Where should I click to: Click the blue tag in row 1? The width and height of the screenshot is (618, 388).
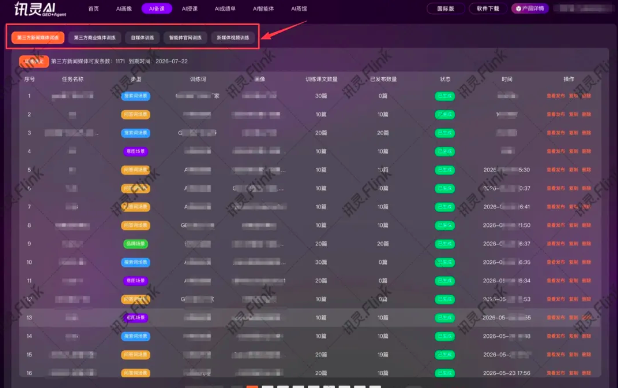[x=136, y=96]
